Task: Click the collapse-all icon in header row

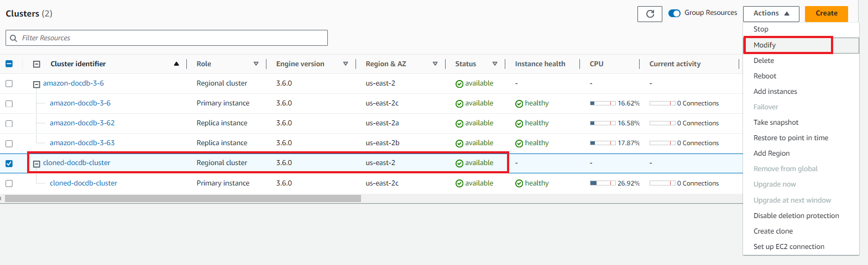Action: (36, 64)
